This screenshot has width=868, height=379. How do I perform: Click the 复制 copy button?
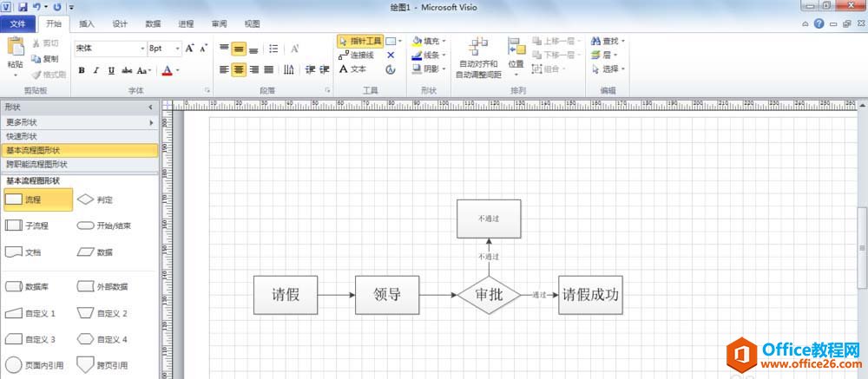(x=45, y=59)
